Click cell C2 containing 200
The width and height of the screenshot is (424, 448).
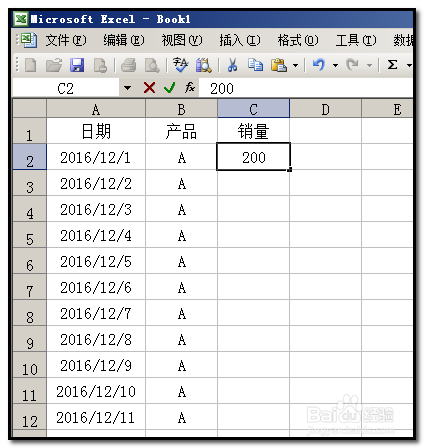tap(254, 157)
